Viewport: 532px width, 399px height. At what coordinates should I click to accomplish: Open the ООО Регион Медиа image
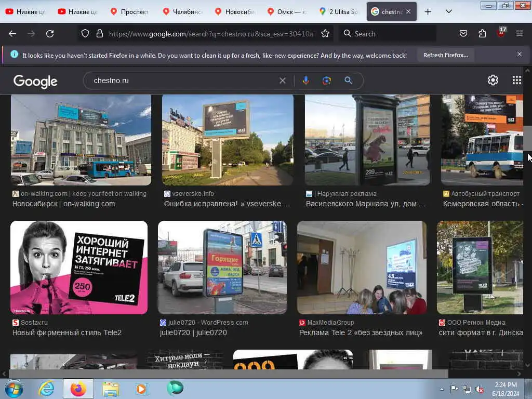coord(480,268)
